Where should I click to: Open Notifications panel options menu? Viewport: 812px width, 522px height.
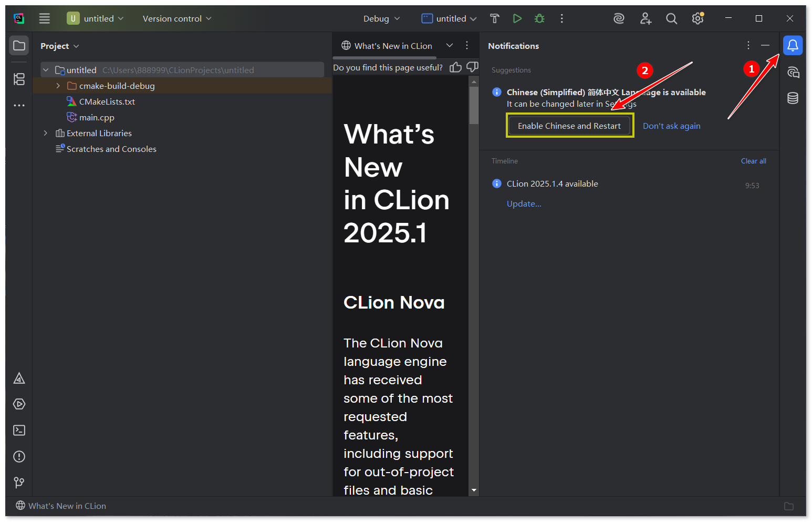(x=748, y=46)
